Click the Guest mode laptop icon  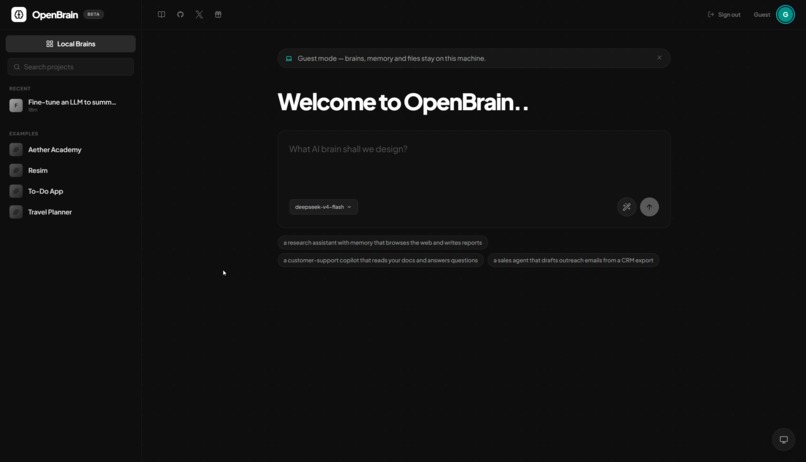pyautogui.click(x=289, y=59)
